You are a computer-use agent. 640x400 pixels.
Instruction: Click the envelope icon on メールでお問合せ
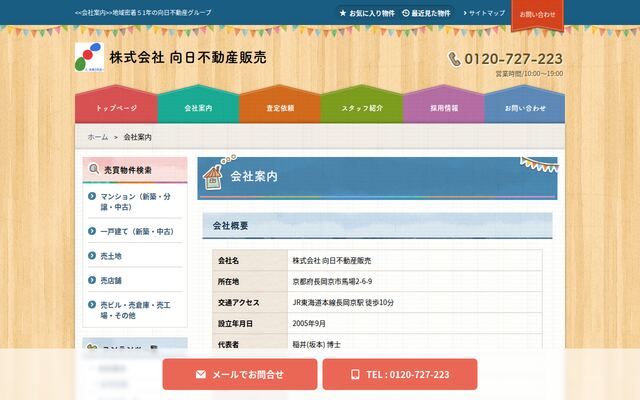[x=200, y=374]
